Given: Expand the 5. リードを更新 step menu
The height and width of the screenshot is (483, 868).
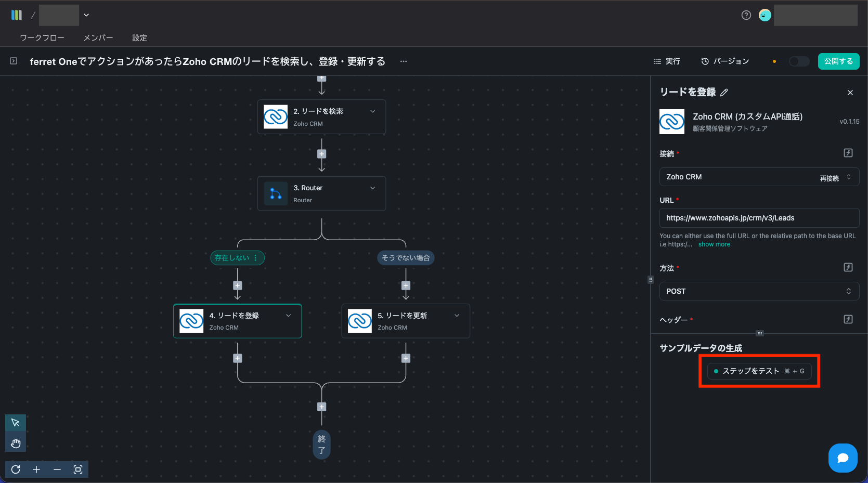Looking at the screenshot, I should pyautogui.click(x=457, y=316).
